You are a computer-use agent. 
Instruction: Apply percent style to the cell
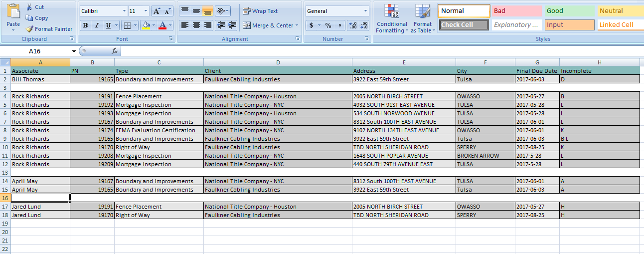coord(328,25)
